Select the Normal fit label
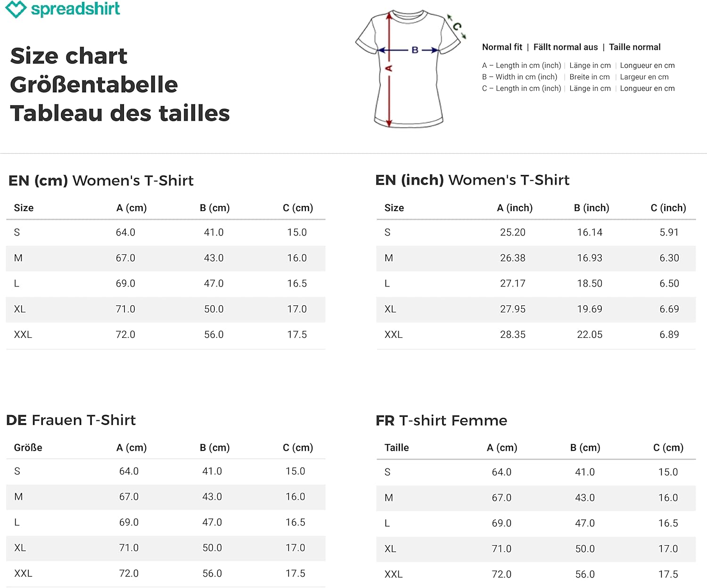 click(502, 47)
